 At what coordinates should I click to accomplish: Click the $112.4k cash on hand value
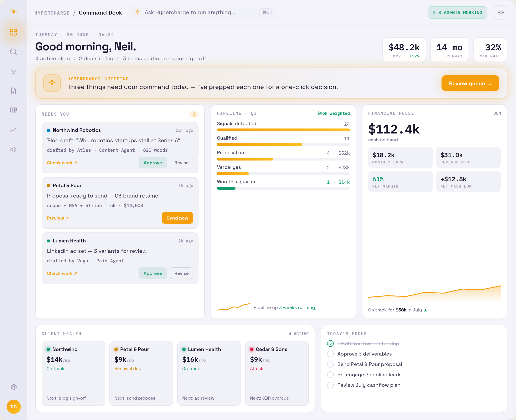(x=394, y=129)
